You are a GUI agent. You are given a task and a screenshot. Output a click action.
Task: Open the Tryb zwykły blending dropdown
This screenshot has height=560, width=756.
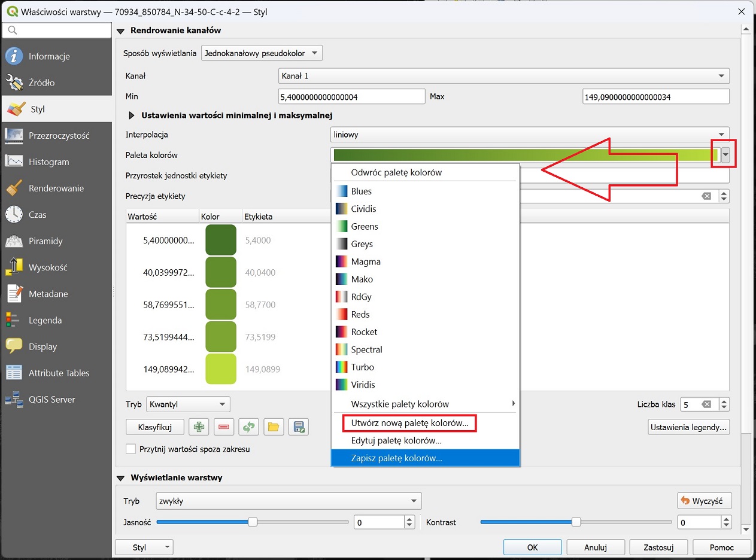[288, 501]
